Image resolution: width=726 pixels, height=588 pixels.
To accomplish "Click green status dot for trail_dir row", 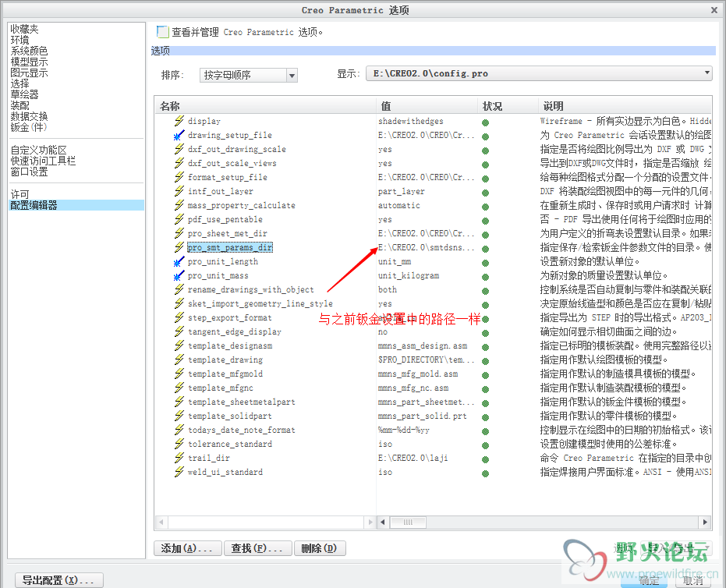I will tap(485, 460).
